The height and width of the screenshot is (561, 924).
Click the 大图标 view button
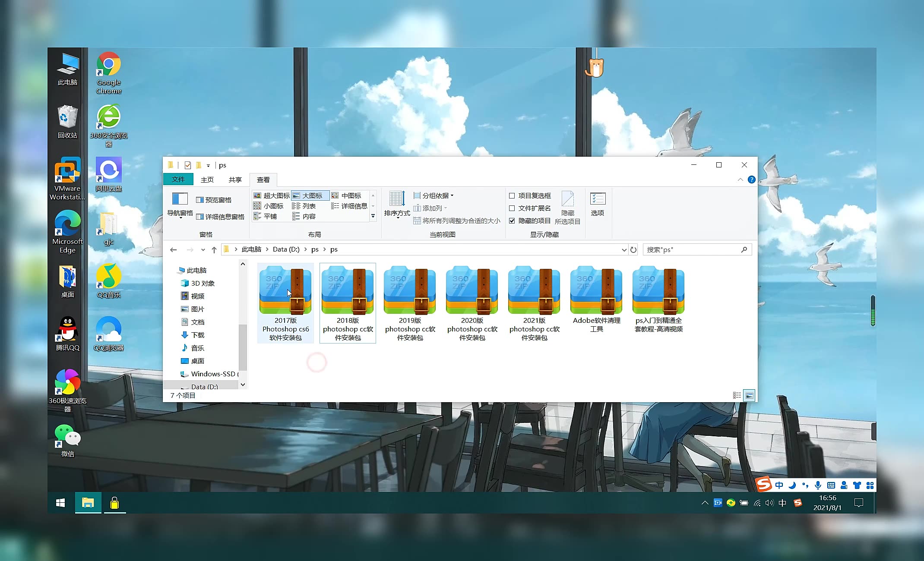click(x=310, y=195)
